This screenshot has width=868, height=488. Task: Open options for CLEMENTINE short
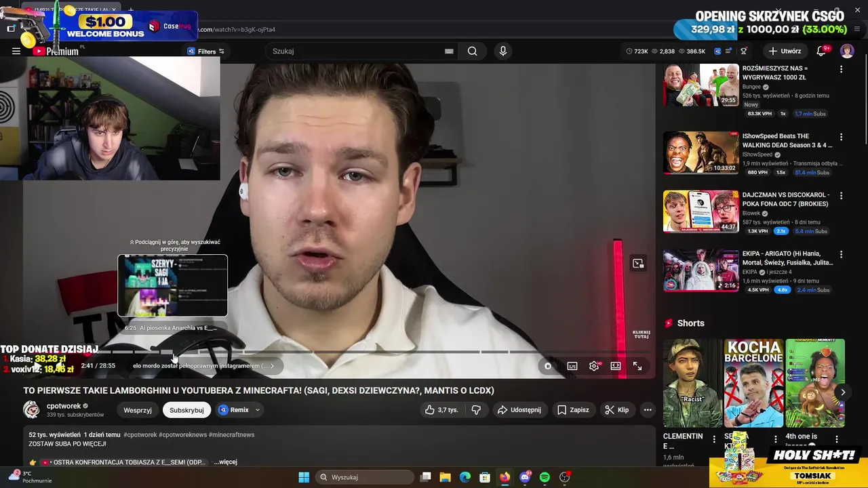point(713,439)
